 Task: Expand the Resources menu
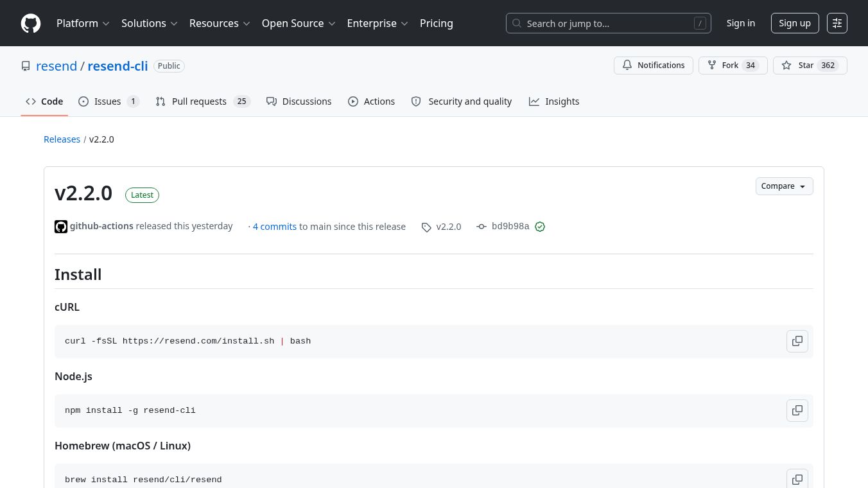(x=219, y=23)
